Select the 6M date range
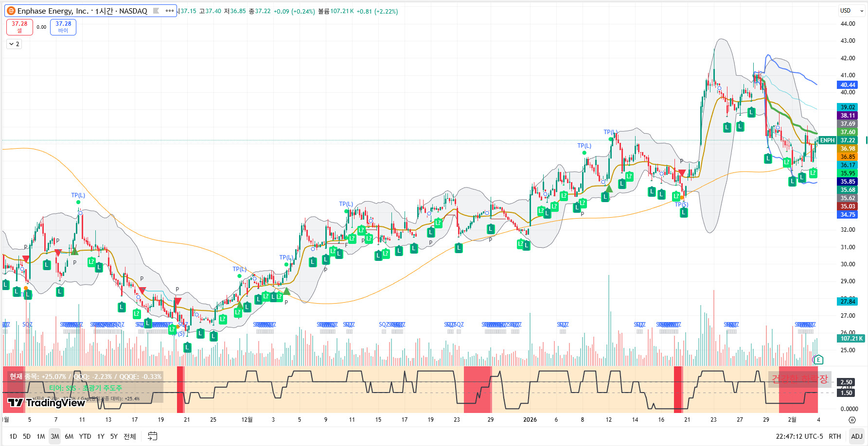The height and width of the screenshot is (446, 868). [x=69, y=436]
